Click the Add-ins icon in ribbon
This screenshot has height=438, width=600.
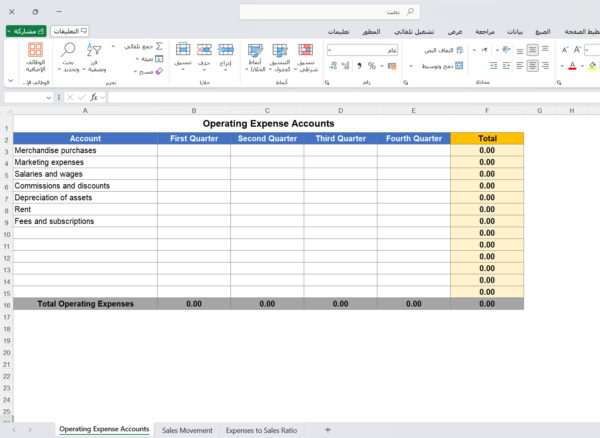[35, 50]
